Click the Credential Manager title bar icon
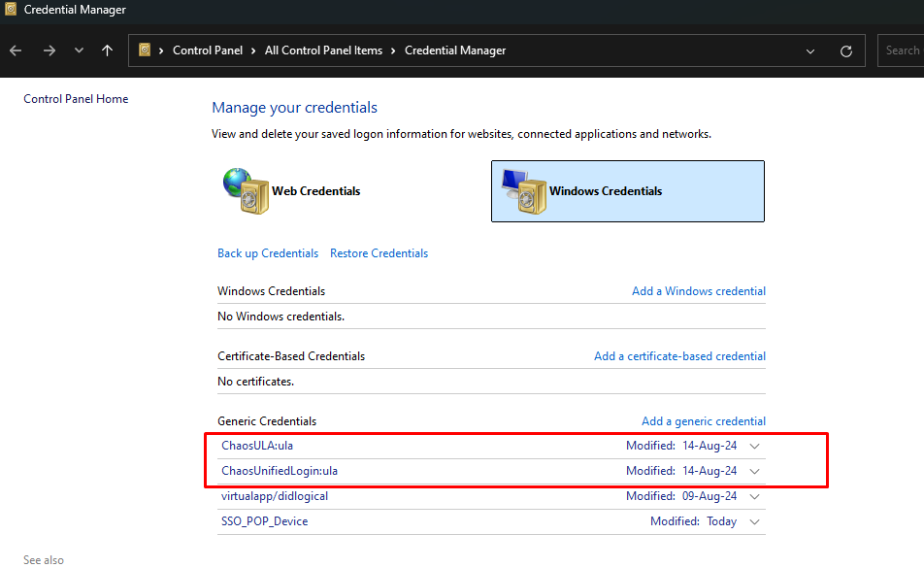Screen dimensions: 924x568 (x=10, y=10)
